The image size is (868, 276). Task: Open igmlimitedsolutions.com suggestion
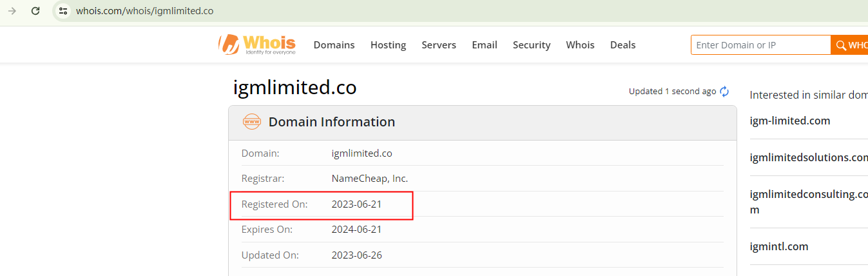coord(809,157)
